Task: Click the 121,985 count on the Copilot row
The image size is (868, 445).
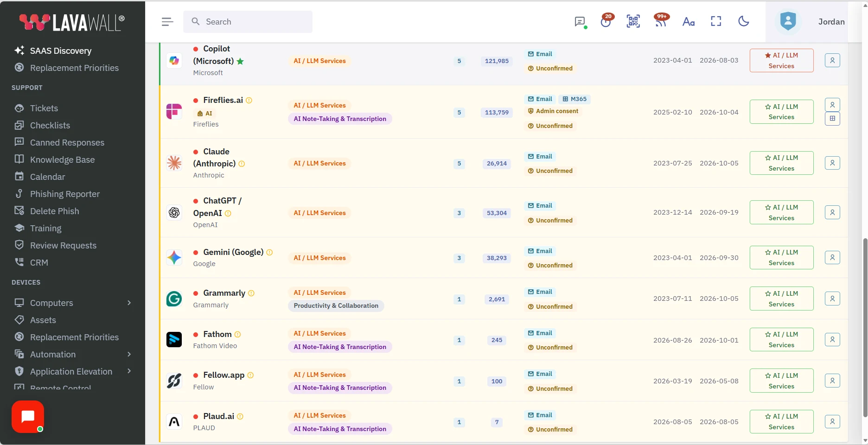Action: [x=497, y=61]
